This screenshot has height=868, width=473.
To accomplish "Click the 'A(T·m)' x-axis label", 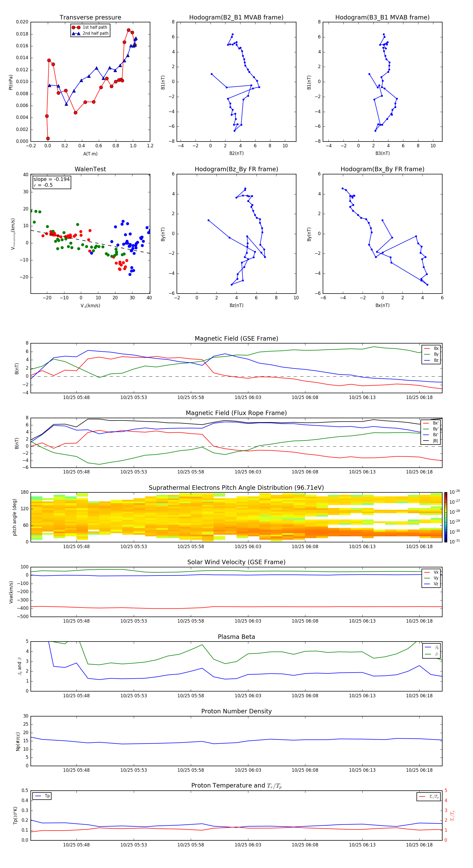I will (90, 154).
